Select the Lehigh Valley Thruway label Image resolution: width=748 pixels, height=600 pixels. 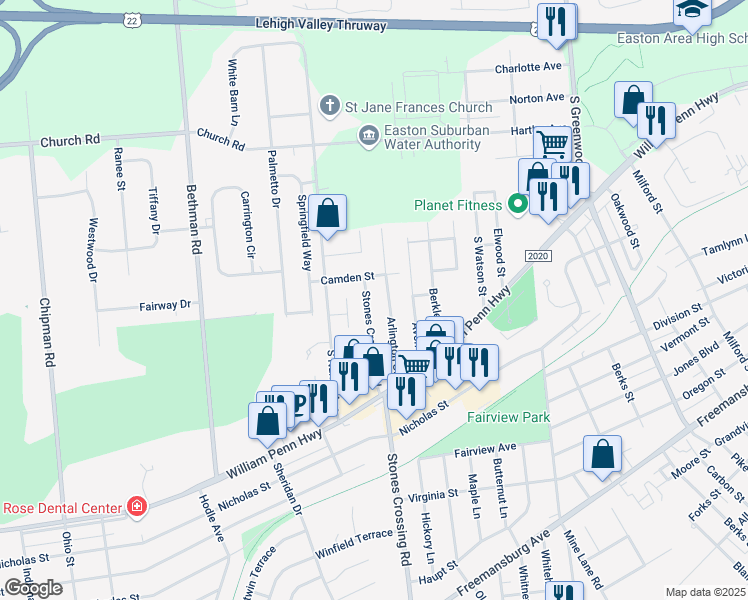[x=321, y=24]
